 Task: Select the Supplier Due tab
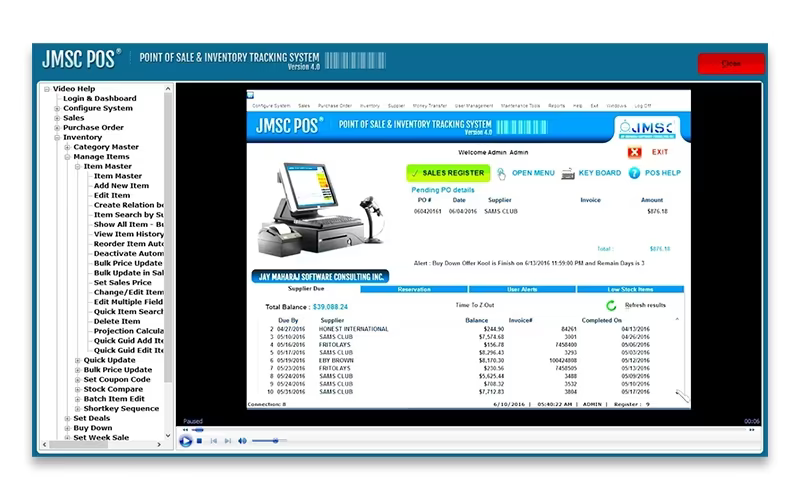coord(306,289)
